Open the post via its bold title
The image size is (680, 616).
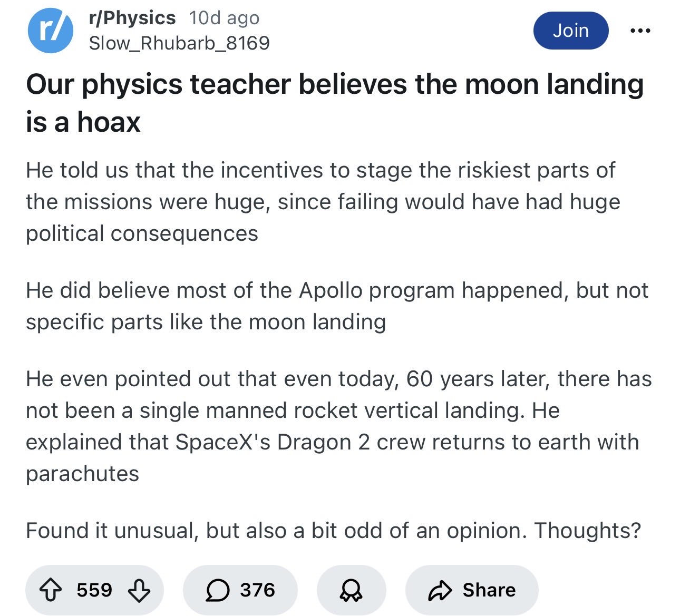[x=334, y=103]
